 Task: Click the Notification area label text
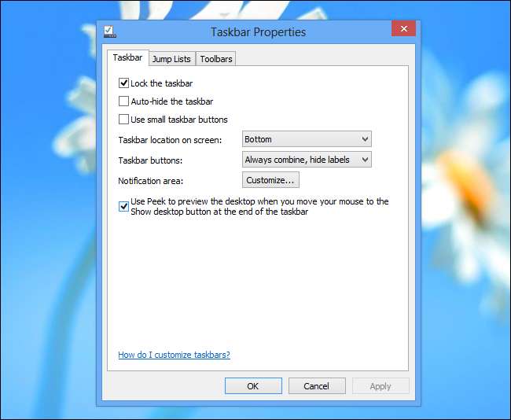[x=151, y=181]
